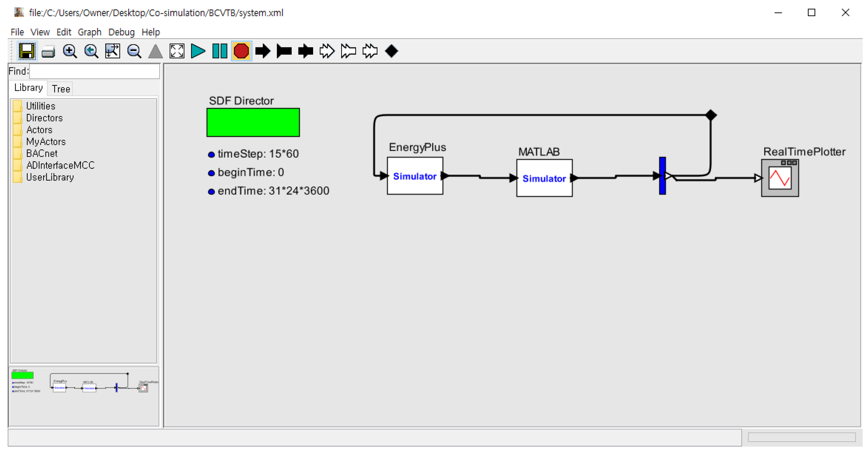Image resolution: width=868 pixels, height=454 pixels.
Task: Expand the Actors library folder
Action: point(39,130)
